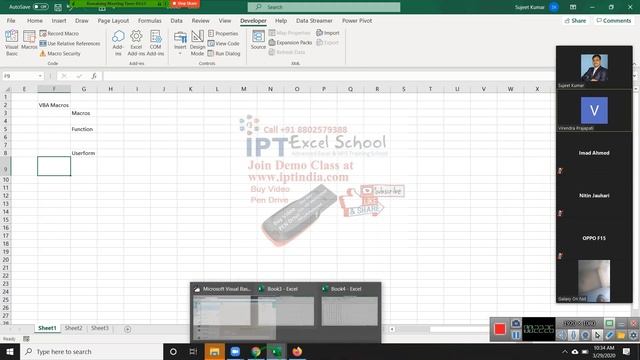Open Macro Security settings

click(60, 53)
